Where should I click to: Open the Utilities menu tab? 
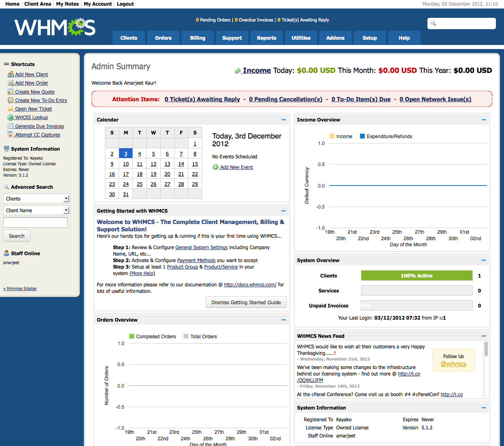click(x=301, y=38)
